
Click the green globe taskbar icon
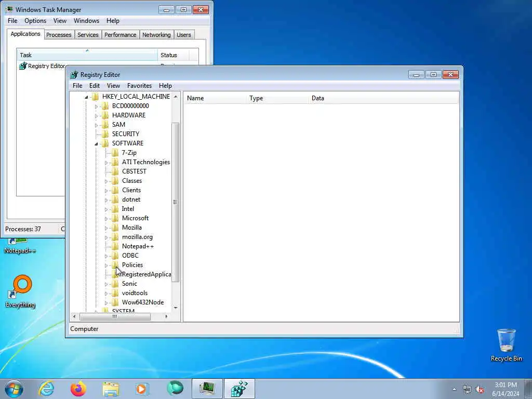point(175,389)
